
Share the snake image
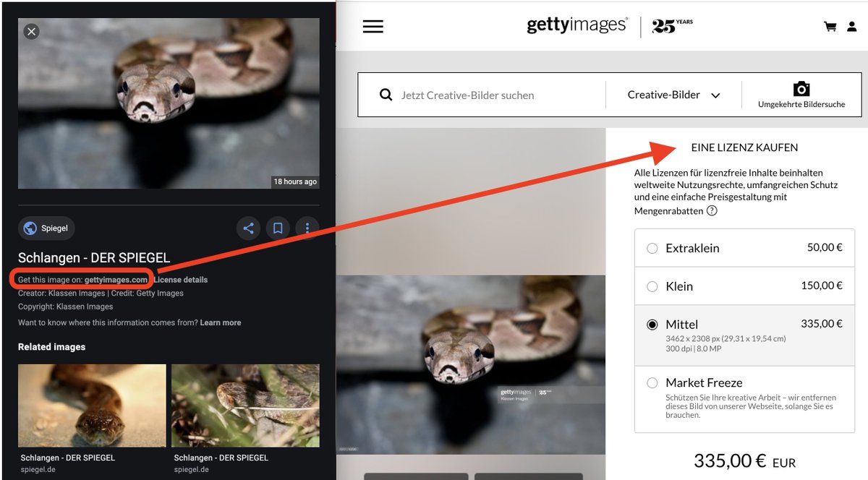point(248,228)
